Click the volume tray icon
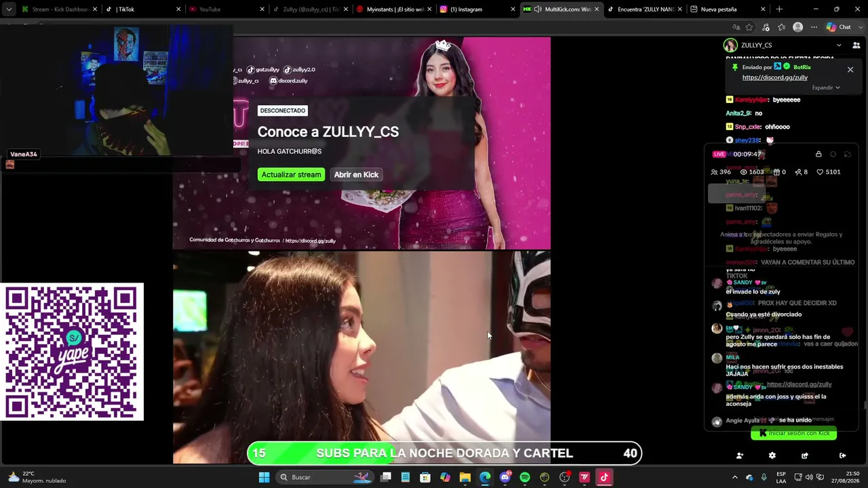This screenshot has height=488, width=868. click(809, 477)
